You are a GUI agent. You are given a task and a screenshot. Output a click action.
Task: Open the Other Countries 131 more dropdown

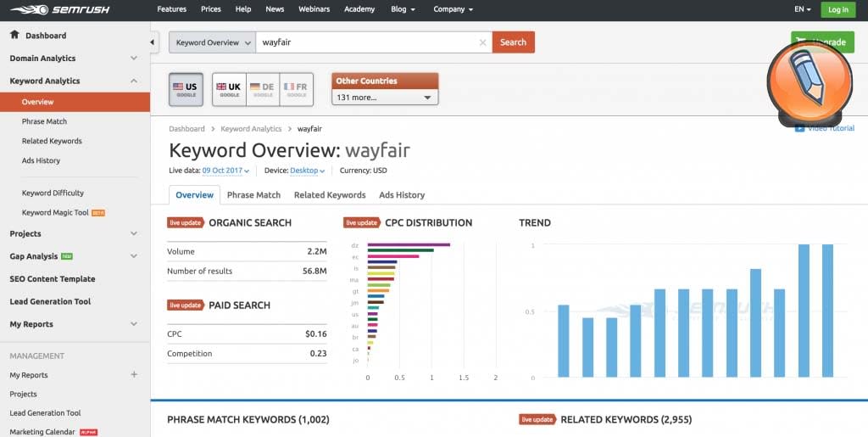[385, 97]
